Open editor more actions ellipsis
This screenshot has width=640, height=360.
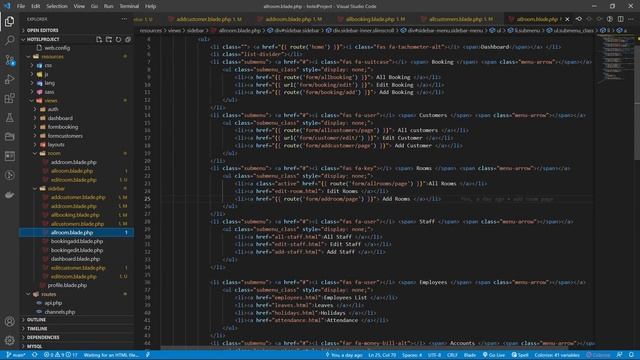[x=631, y=19]
